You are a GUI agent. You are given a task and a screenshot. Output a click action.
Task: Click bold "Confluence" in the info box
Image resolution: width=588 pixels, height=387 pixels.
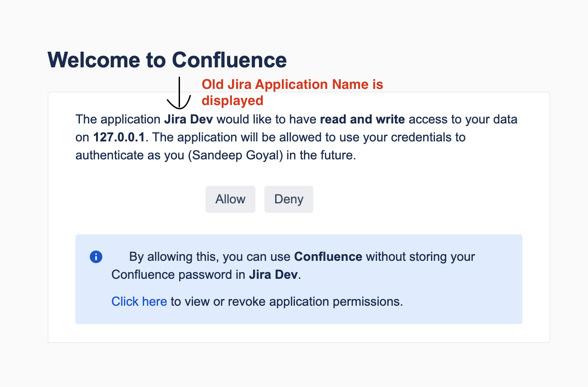[328, 257]
